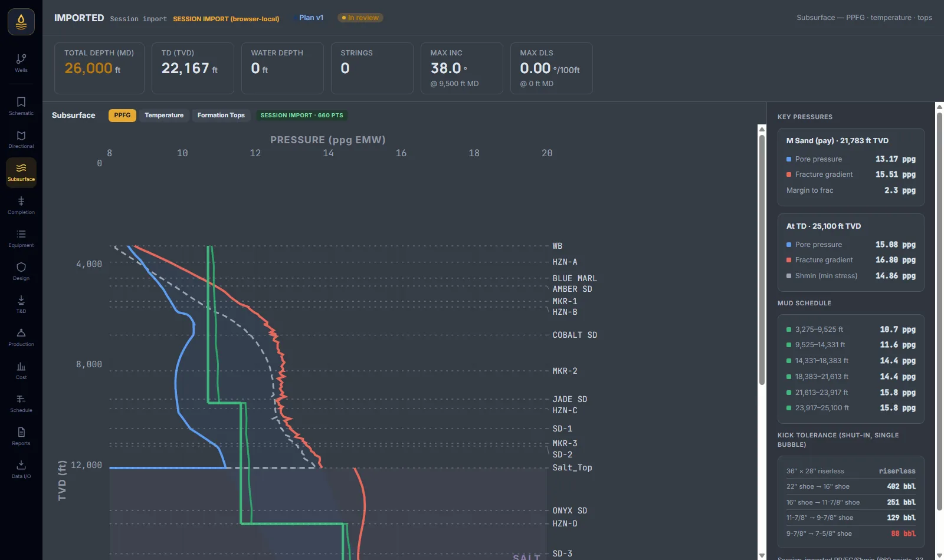This screenshot has width=944, height=560.
Task: Open the Equipment sidebar icon
Action: pyautogui.click(x=21, y=238)
